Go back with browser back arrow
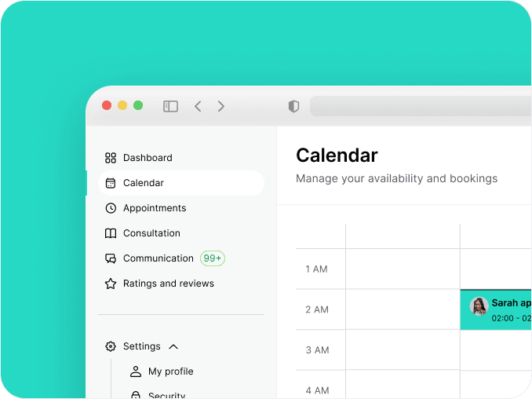Image resolution: width=532 pixels, height=399 pixels. pyautogui.click(x=199, y=106)
